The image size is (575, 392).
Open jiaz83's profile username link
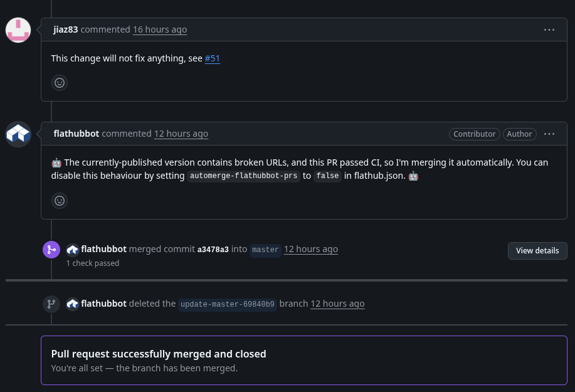66,29
